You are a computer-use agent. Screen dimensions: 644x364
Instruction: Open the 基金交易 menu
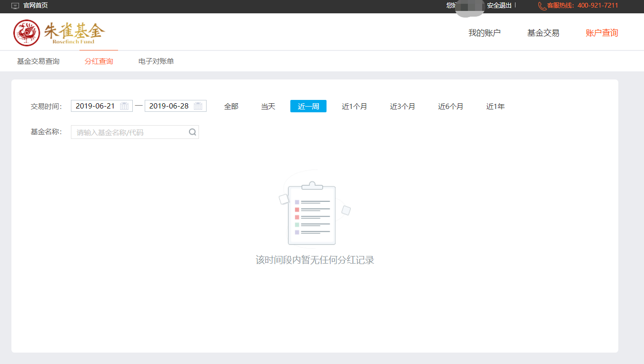click(543, 33)
